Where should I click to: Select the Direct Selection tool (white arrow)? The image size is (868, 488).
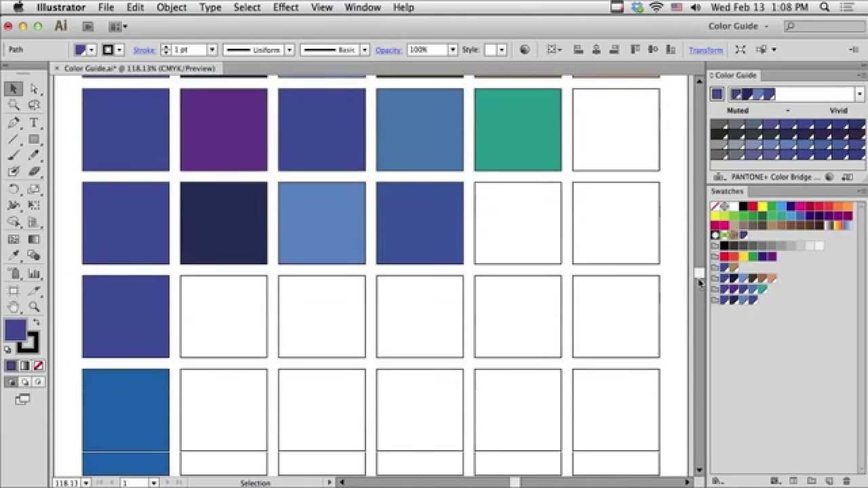coord(34,89)
